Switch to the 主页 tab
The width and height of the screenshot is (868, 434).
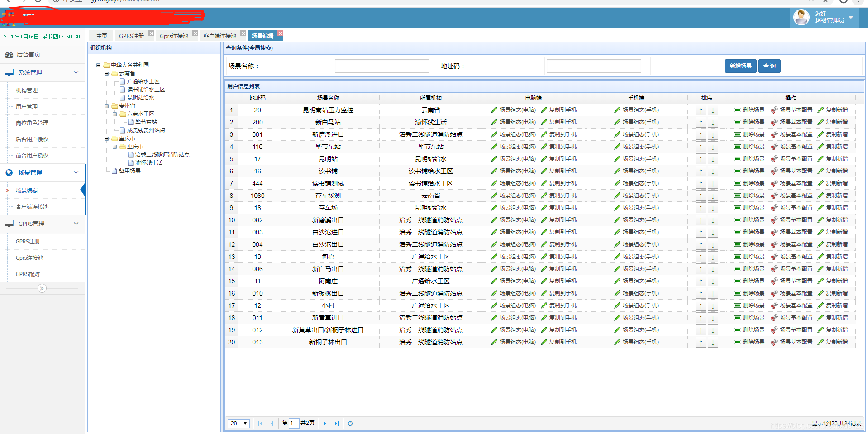point(102,36)
